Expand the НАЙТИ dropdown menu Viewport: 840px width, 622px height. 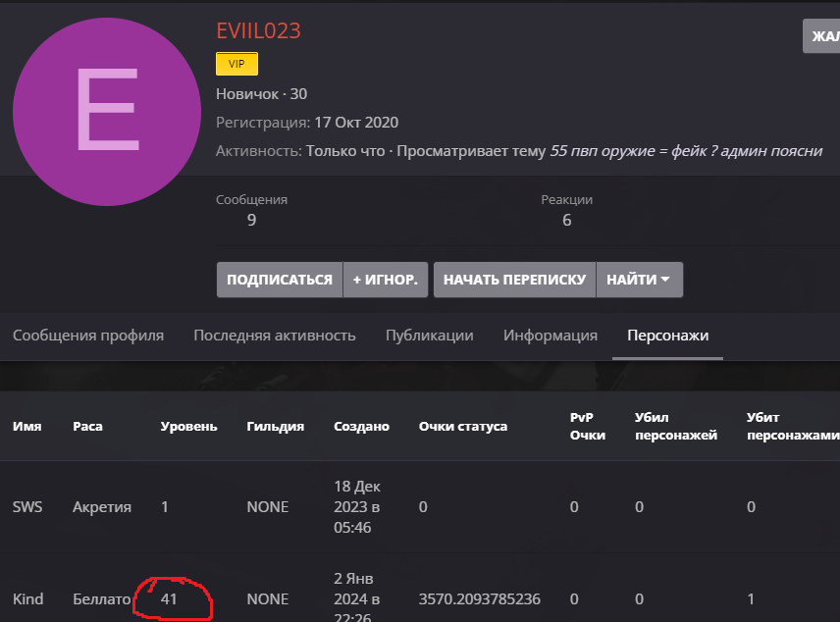(x=639, y=280)
